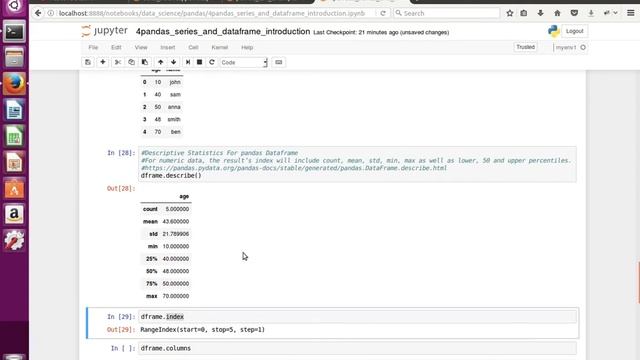This screenshot has height=360, width=640.
Task: Open System Settings wrench-gear icon
Action: pyautogui.click(x=14, y=240)
